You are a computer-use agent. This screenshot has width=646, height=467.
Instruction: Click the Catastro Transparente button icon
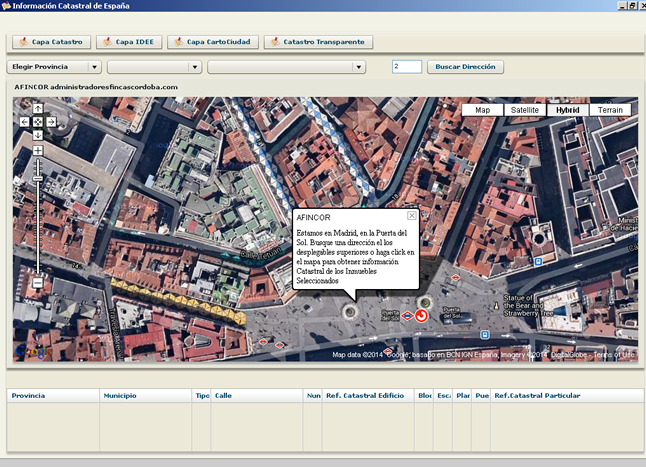[275, 42]
